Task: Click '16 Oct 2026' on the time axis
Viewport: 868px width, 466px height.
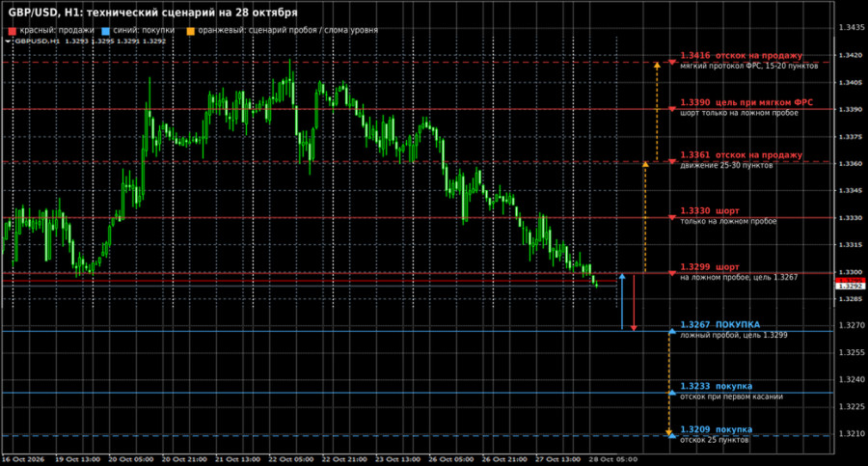Action: (x=23, y=459)
